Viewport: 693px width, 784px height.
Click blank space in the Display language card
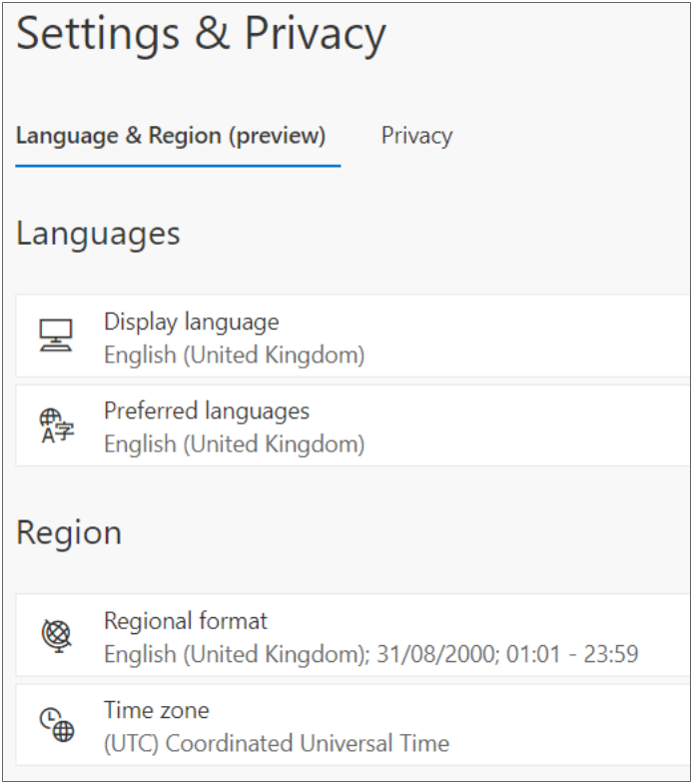pyautogui.click(x=525, y=336)
